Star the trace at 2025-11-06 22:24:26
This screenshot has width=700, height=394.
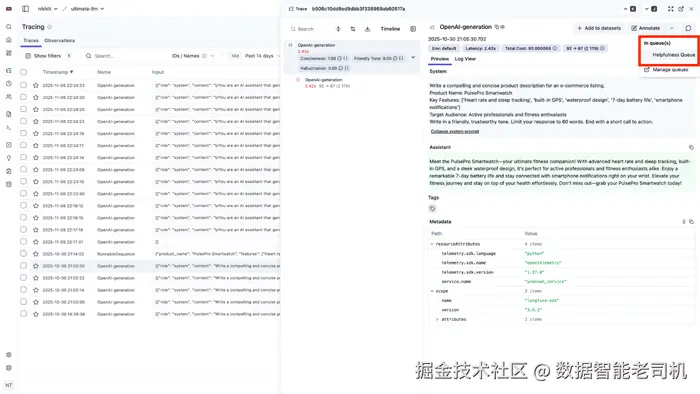[36, 109]
